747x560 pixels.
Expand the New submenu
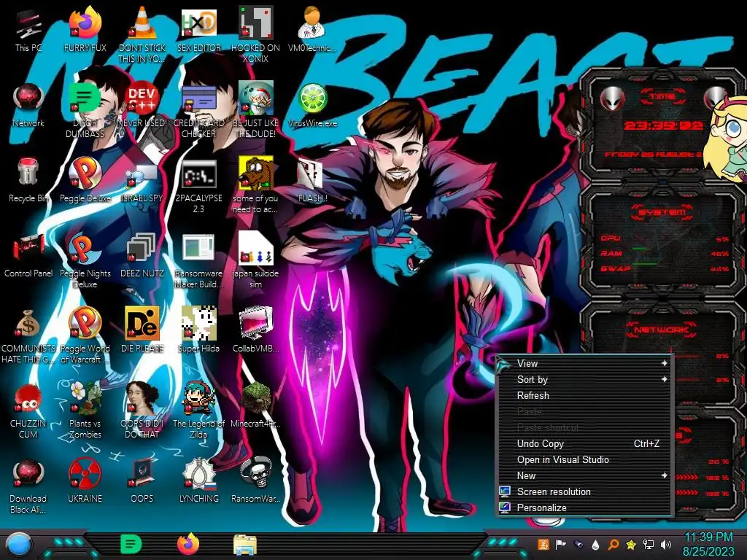pos(584,475)
